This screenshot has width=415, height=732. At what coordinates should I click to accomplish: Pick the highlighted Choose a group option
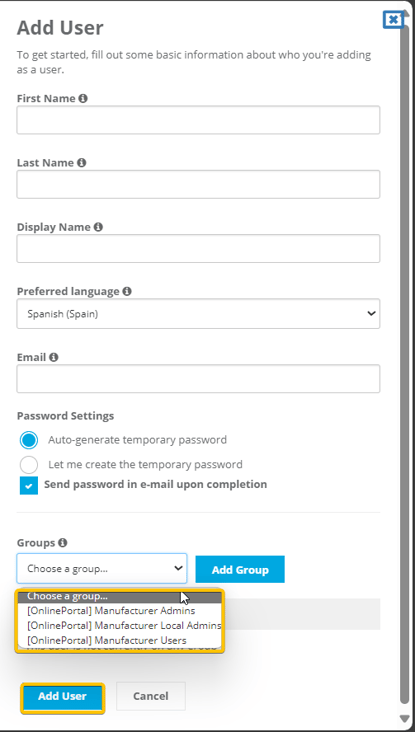click(x=120, y=597)
